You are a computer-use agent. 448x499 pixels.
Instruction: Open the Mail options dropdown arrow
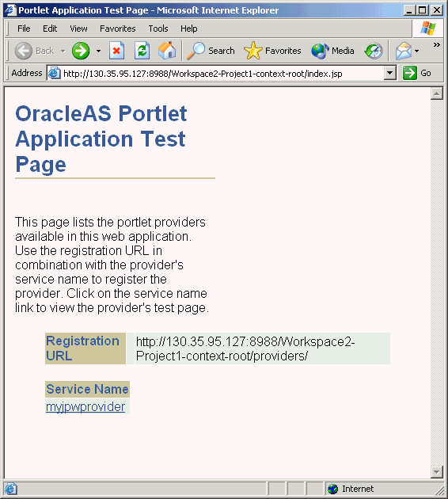[416, 51]
